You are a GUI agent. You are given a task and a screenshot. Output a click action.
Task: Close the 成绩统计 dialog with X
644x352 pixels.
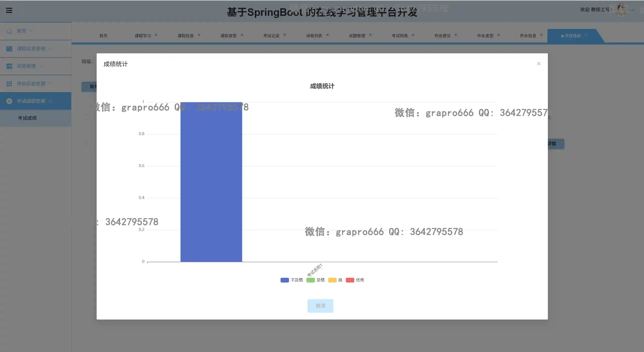coord(539,64)
